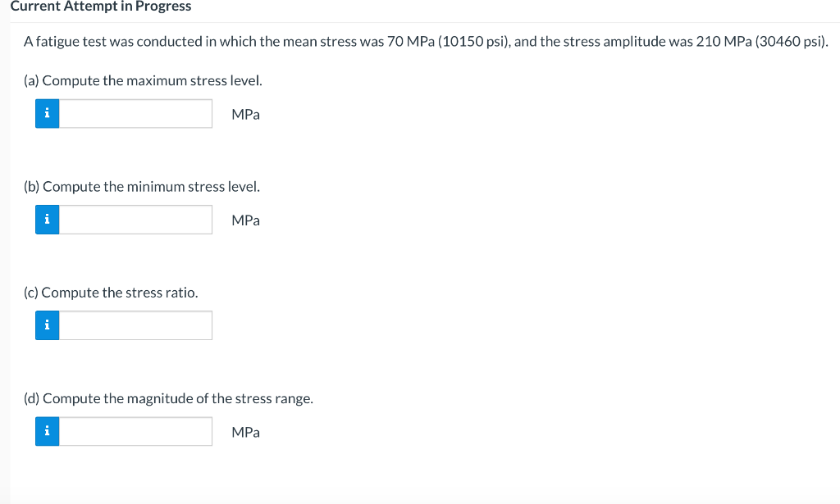The image size is (840, 504).
Task: Click the part (b) minimum stress prompt
Action: tap(142, 186)
